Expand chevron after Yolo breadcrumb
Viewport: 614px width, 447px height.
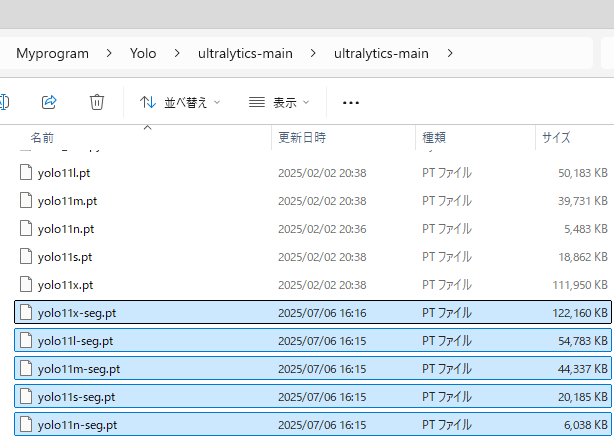177,53
